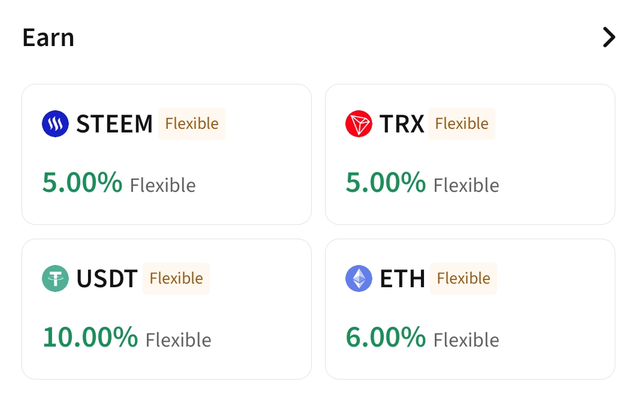Expand Earn section with chevron arrow
The width and height of the screenshot is (640, 396).
609,38
